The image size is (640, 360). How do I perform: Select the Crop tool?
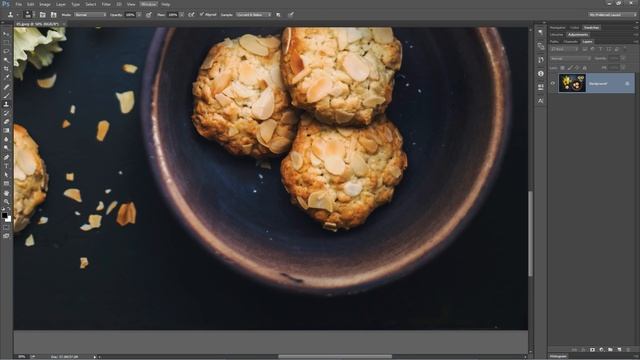click(x=6, y=69)
